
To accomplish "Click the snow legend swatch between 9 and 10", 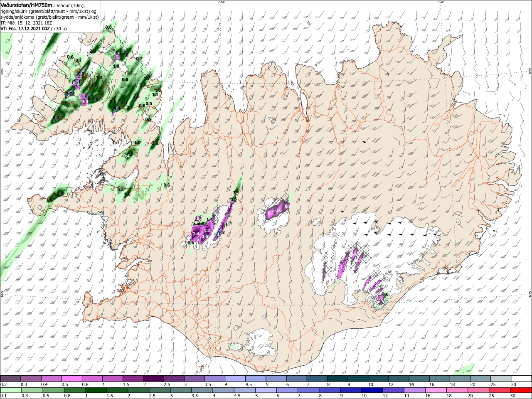I will click(358, 379).
